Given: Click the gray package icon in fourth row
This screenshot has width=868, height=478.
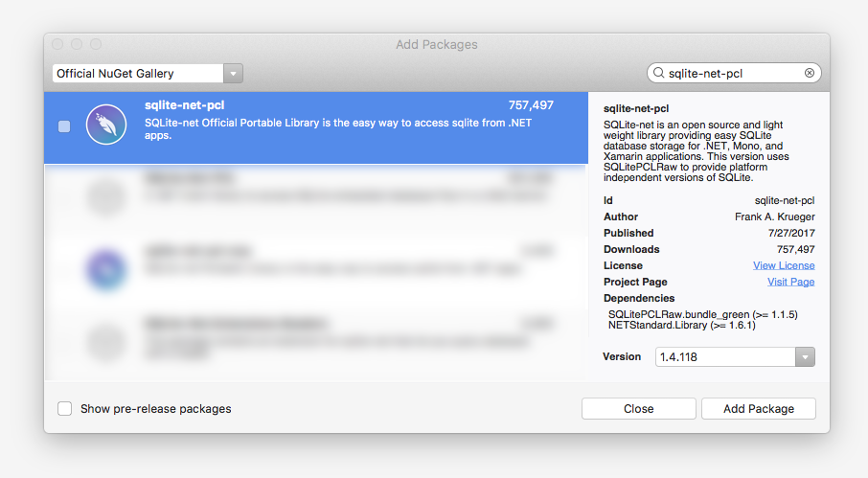Looking at the screenshot, I should [106, 343].
